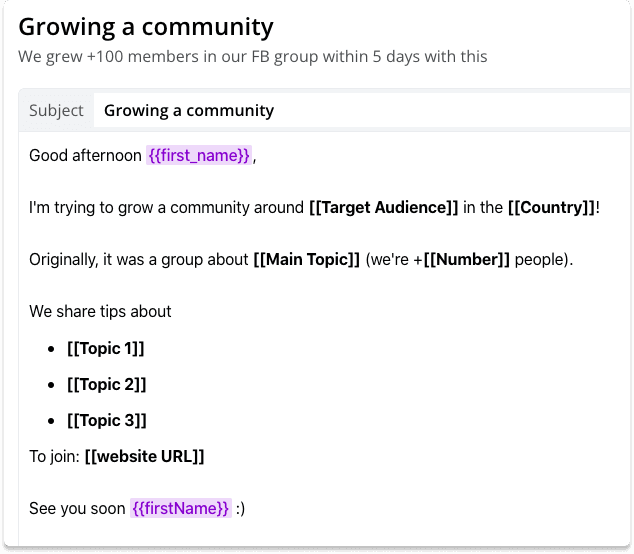Screen dimensions: 634x554
Task: Click the [[Main Topic]] placeholder
Action: click(306, 260)
